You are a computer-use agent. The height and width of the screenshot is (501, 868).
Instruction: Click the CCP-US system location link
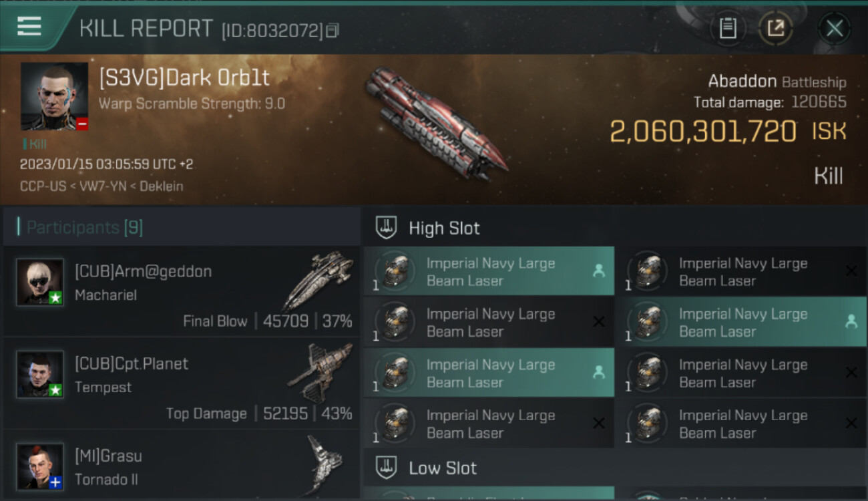(x=41, y=186)
